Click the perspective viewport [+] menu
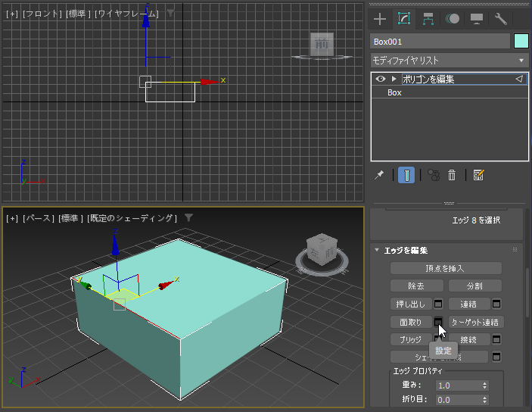Screen dimensions: 532x412 click(x=12, y=218)
